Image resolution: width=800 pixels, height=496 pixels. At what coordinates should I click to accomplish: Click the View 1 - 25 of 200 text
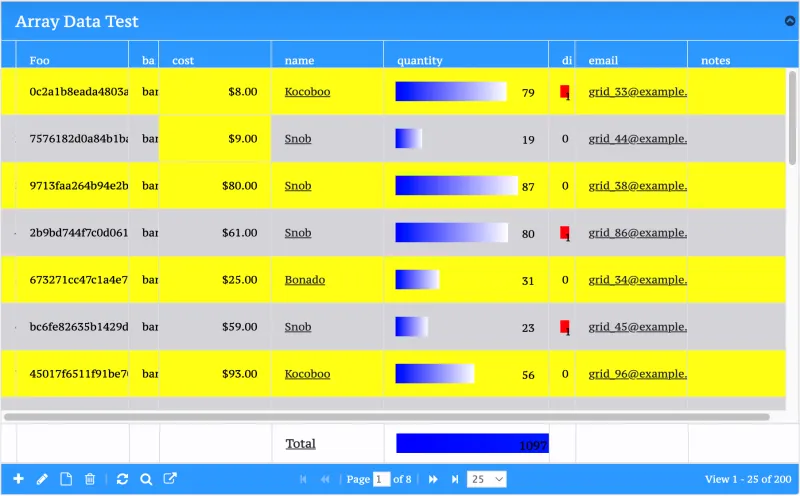tap(748, 479)
